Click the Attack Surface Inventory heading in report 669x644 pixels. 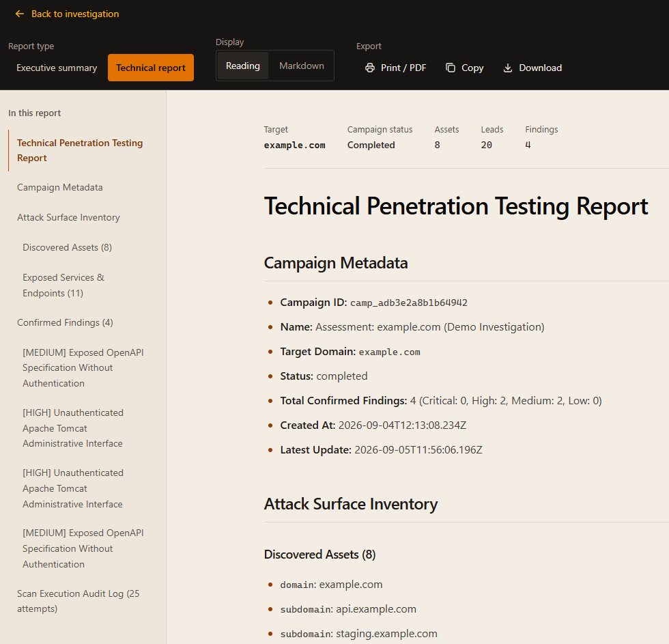(351, 504)
